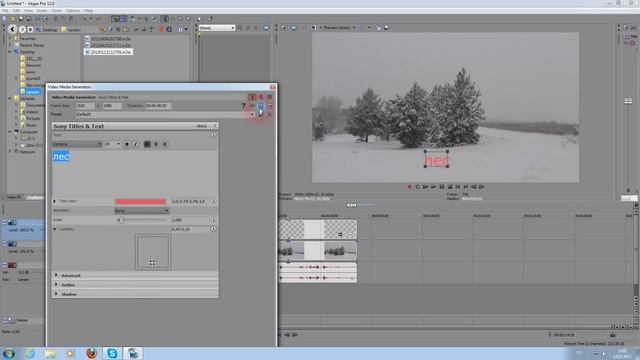Open the Options menu
The image size is (640, 360).
click(73, 11)
